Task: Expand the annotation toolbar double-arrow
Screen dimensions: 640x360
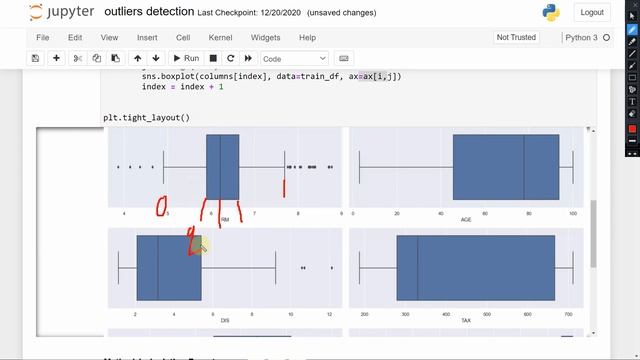Action: point(632,153)
